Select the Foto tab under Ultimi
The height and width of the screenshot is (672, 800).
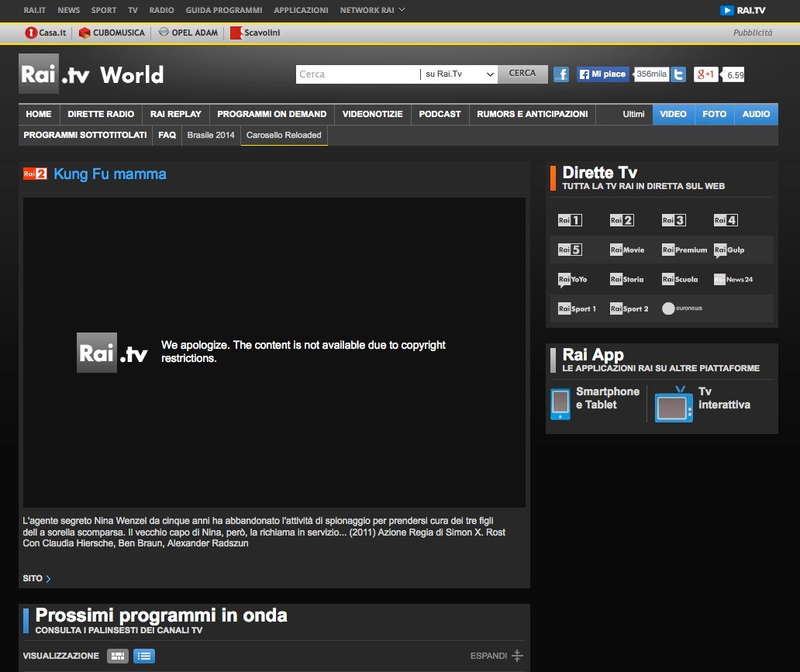tap(714, 114)
